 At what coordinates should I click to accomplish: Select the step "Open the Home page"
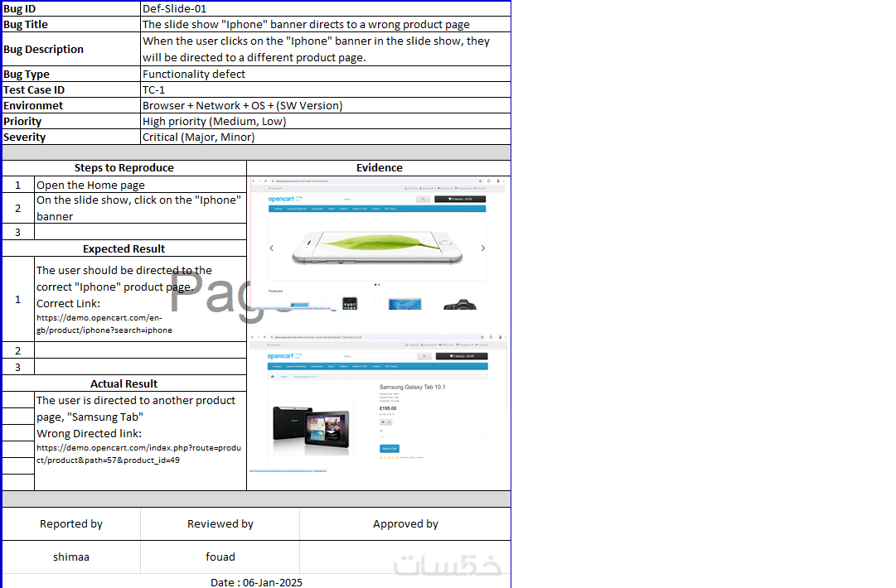pyautogui.click(x=141, y=185)
